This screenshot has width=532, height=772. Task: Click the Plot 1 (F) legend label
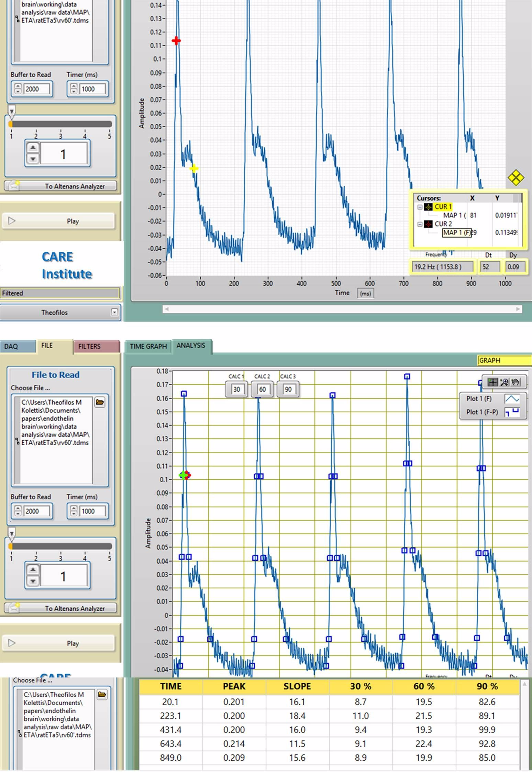479,399
